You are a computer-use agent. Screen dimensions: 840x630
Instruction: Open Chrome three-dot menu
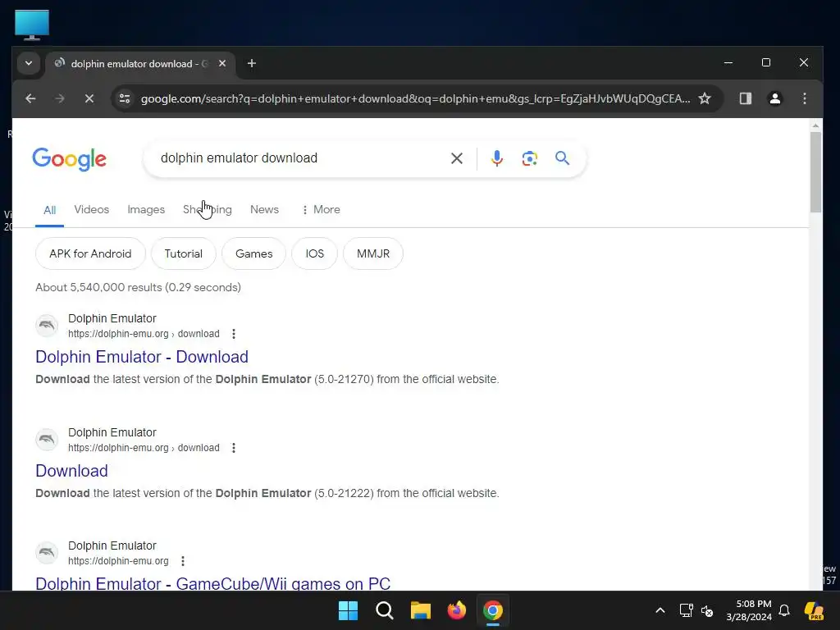click(x=804, y=98)
